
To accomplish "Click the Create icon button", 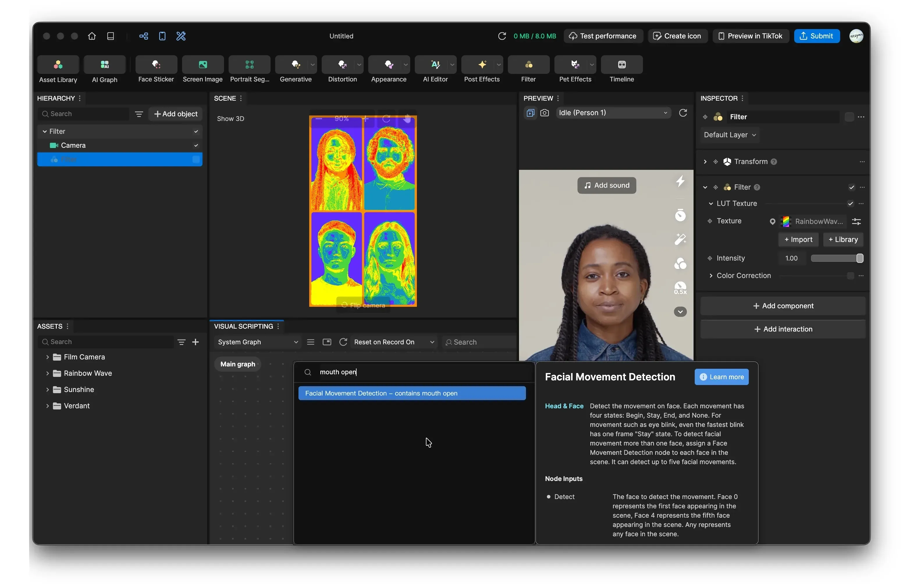I will (x=677, y=36).
